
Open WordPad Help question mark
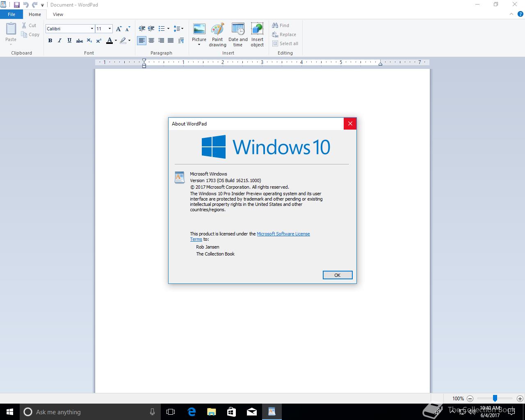tap(520, 14)
